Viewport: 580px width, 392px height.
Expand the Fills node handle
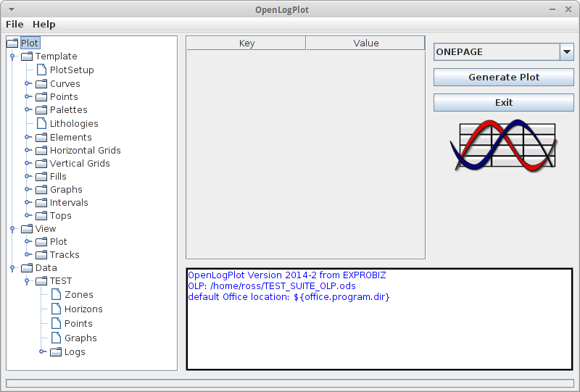27,176
